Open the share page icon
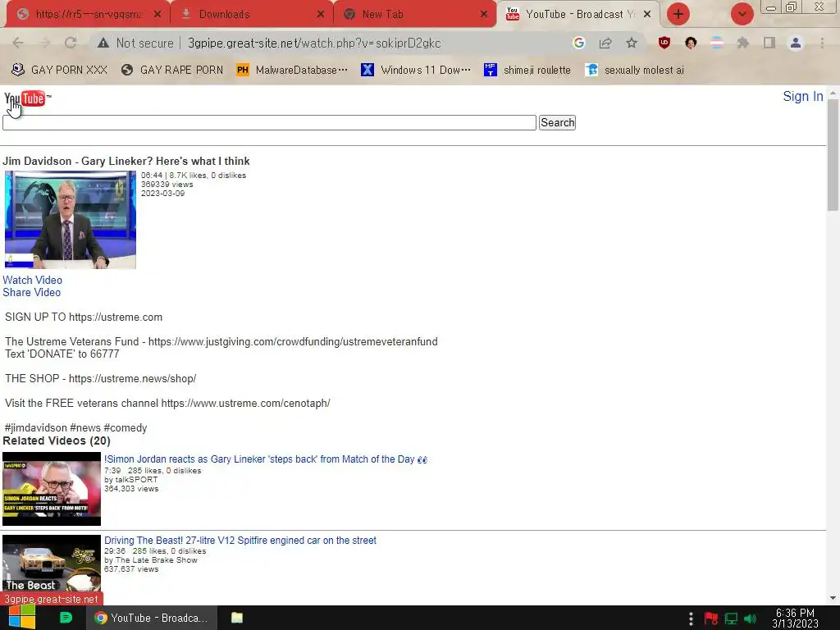 [x=605, y=43]
